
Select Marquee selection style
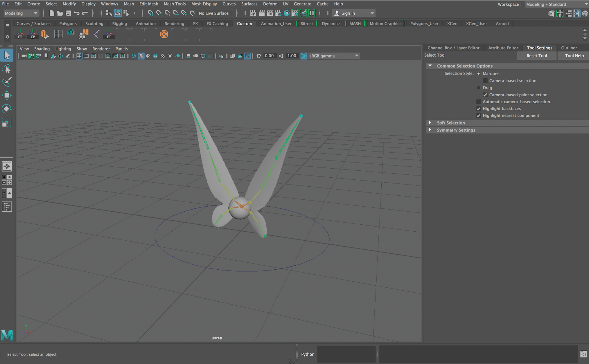click(x=479, y=74)
